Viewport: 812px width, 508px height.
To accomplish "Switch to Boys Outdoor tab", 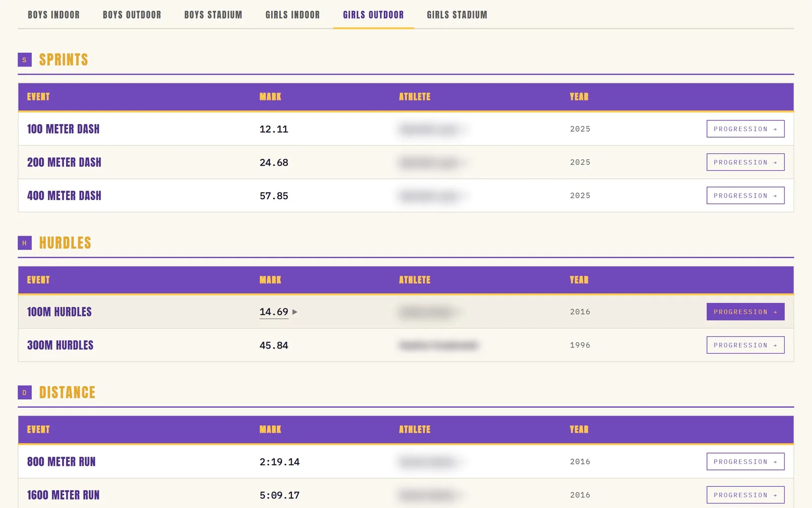I will click(x=132, y=15).
